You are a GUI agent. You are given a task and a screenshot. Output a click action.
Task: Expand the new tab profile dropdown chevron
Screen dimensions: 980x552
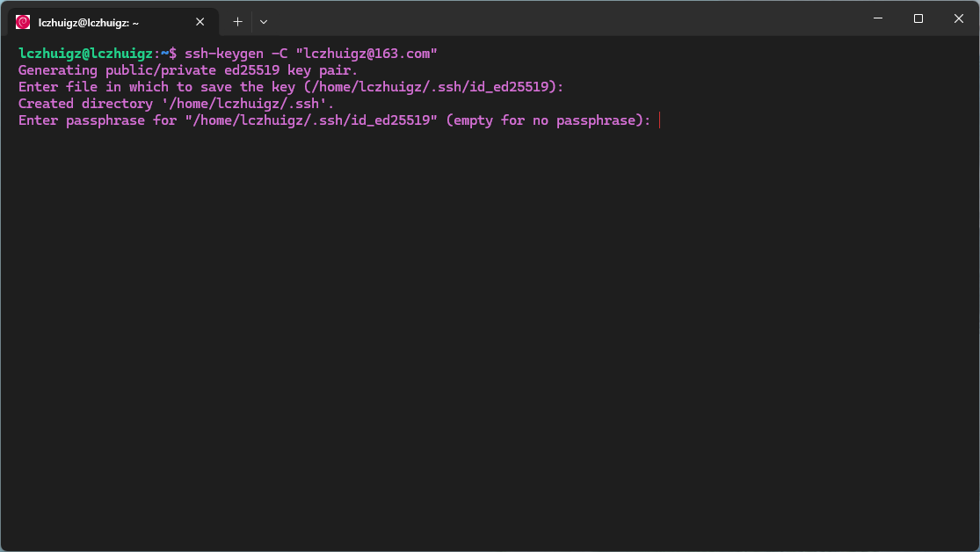coord(264,22)
